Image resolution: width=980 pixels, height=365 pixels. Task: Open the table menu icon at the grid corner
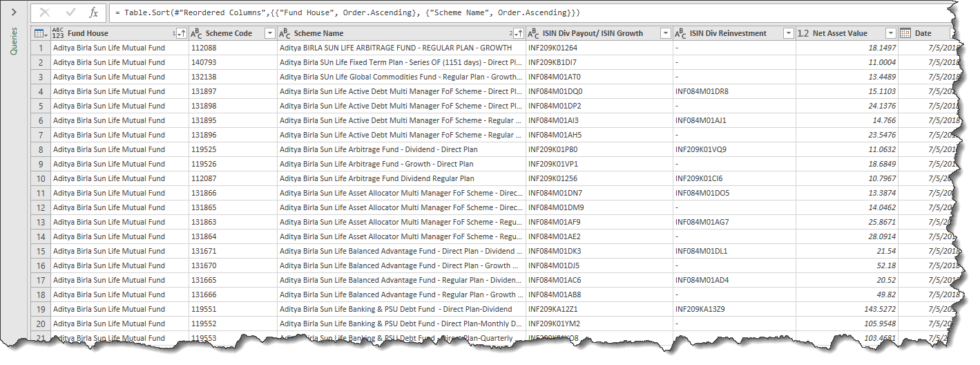[x=41, y=33]
